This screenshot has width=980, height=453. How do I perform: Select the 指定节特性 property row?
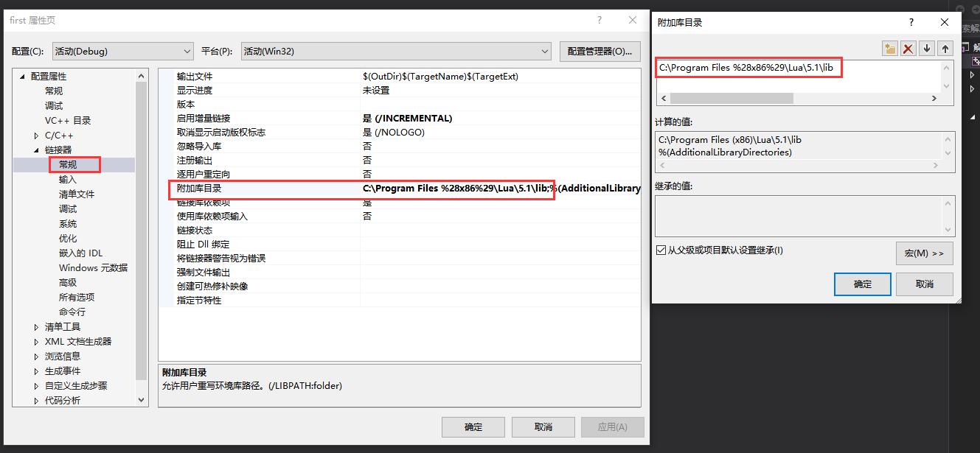point(400,301)
